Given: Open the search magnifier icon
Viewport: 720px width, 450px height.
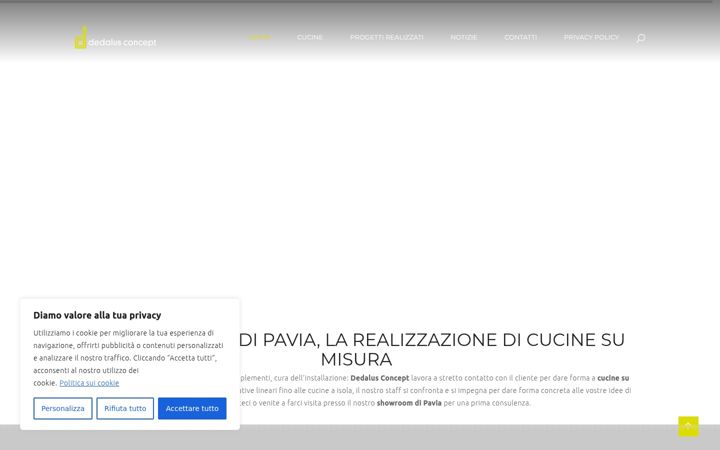Looking at the screenshot, I should coord(641,38).
